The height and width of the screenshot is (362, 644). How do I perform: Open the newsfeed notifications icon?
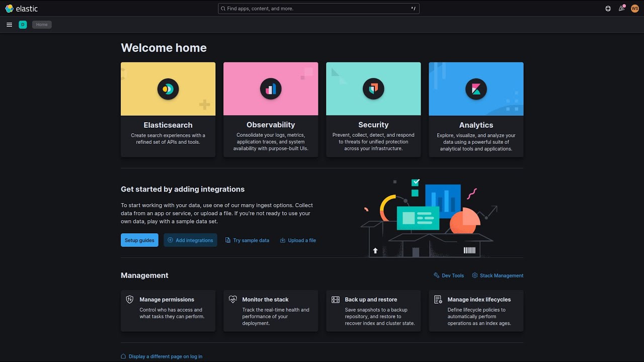coord(622,9)
